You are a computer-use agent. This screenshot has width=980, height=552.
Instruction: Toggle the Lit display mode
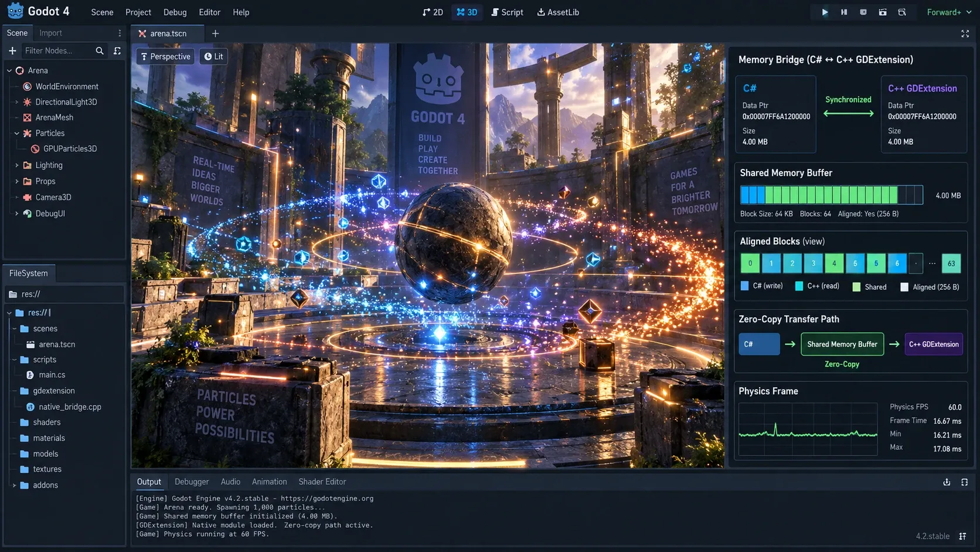click(x=213, y=56)
